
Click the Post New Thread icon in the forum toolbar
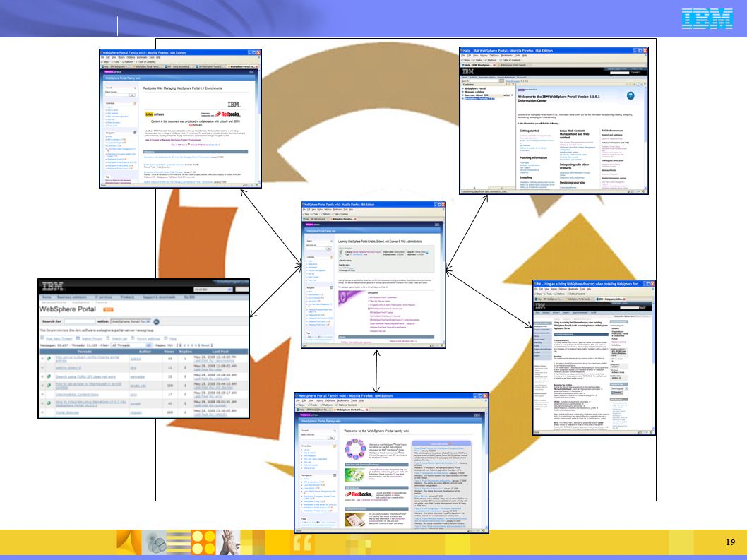[x=42, y=338]
